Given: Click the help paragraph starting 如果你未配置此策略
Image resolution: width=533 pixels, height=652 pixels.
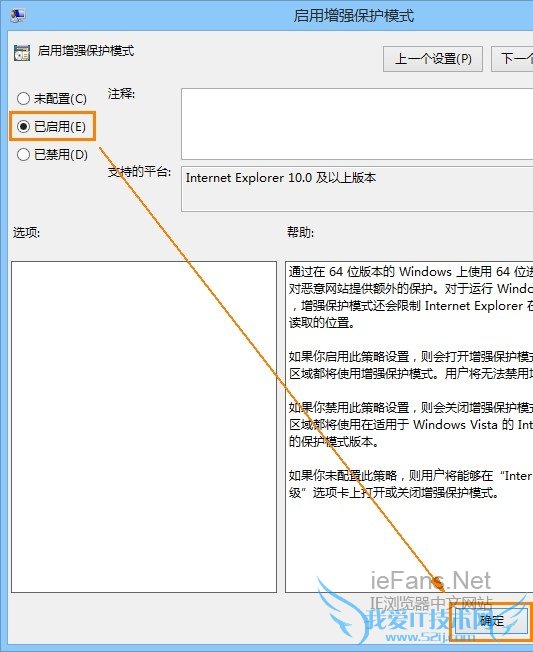Looking at the screenshot, I should (x=411, y=484).
